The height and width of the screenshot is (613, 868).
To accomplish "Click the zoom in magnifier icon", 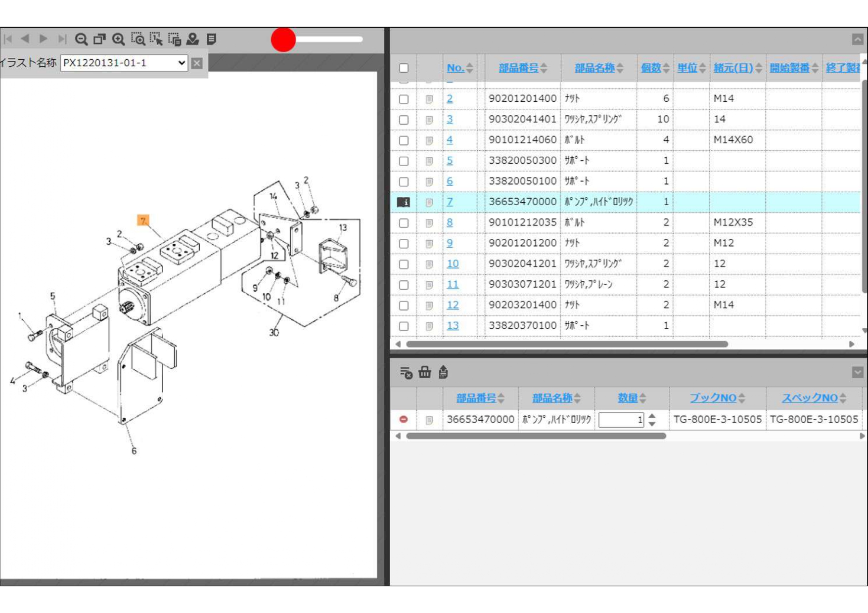I will click(118, 39).
